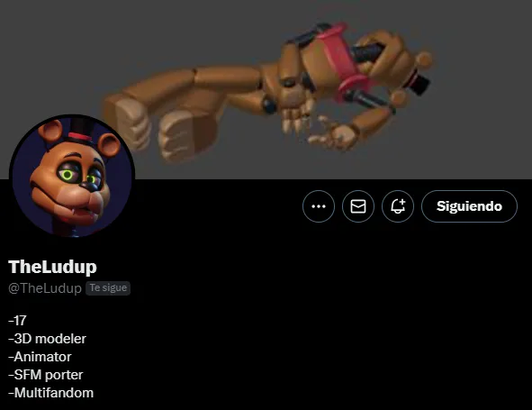Click the @TheLudup username handle

(x=45, y=288)
